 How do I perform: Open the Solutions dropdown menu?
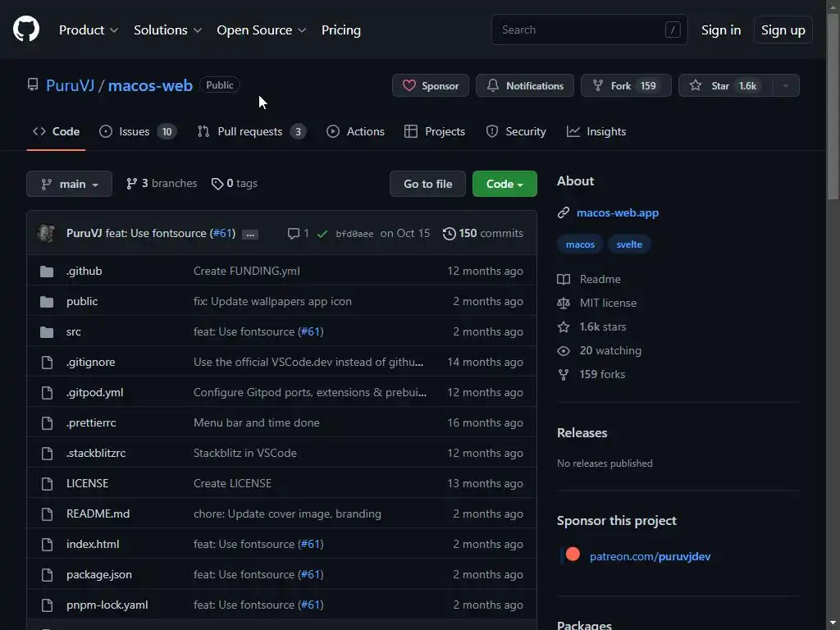point(167,30)
